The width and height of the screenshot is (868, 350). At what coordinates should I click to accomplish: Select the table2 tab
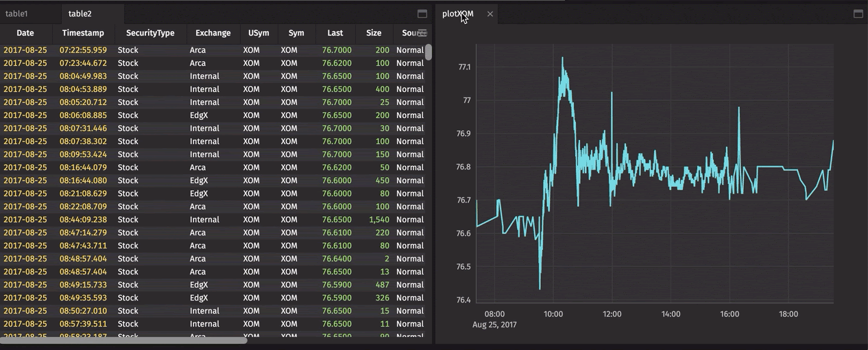coord(80,14)
